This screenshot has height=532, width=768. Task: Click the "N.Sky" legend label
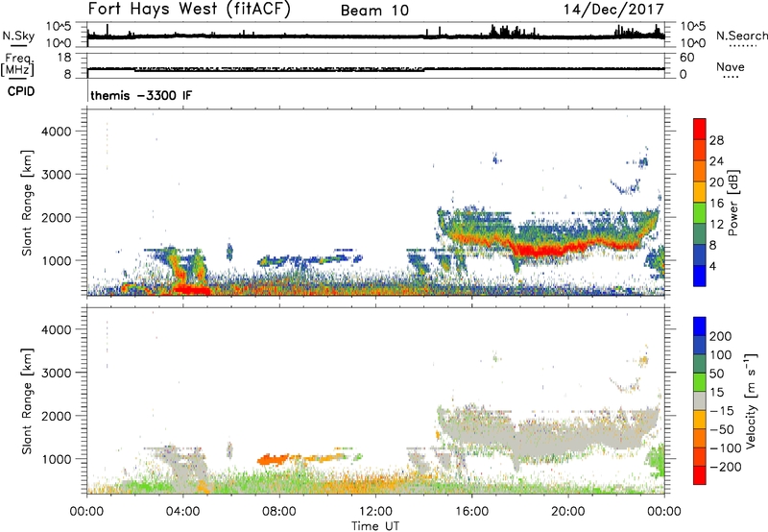pos(18,36)
